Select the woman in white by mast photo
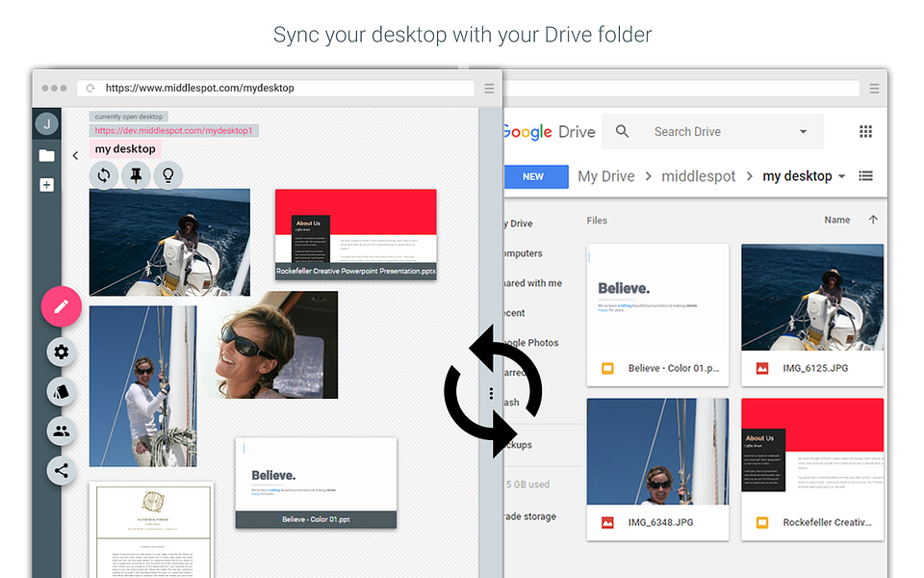 point(143,386)
